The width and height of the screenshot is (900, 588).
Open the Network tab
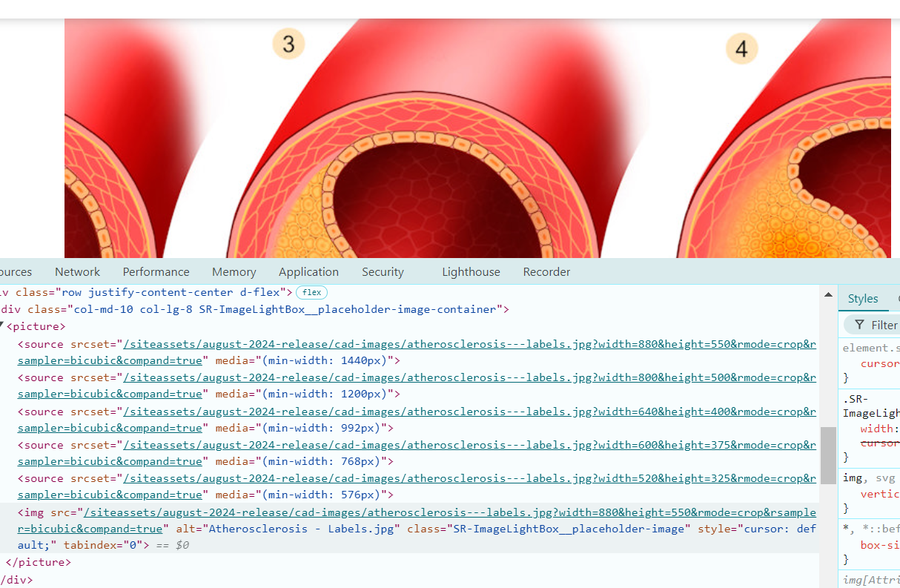pyautogui.click(x=77, y=272)
